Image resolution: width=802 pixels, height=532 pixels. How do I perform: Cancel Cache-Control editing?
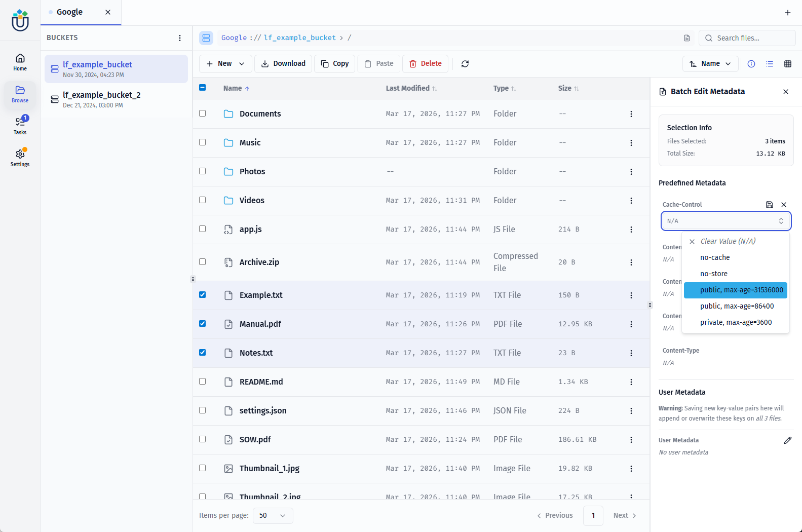[x=784, y=205]
